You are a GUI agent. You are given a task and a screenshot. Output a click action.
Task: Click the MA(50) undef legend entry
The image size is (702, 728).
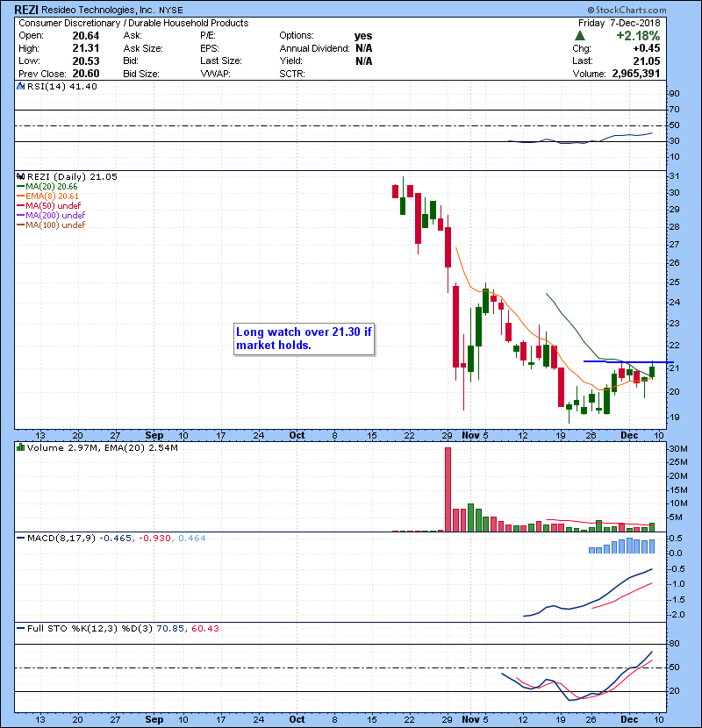point(48,205)
